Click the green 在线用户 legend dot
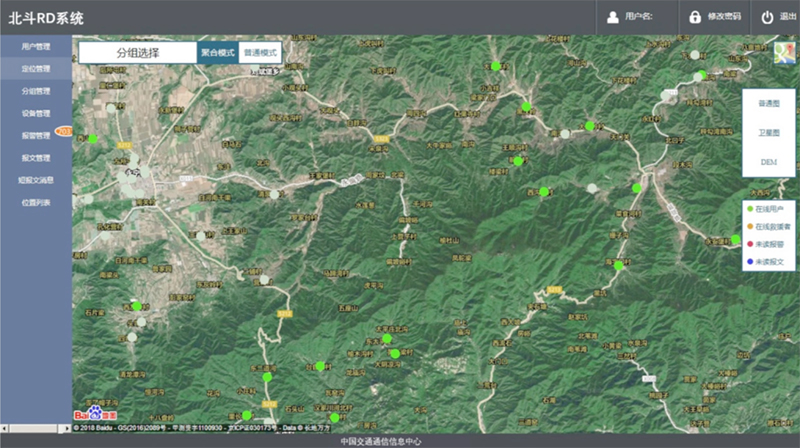This screenshot has height=448, width=800. pyautogui.click(x=749, y=208)
